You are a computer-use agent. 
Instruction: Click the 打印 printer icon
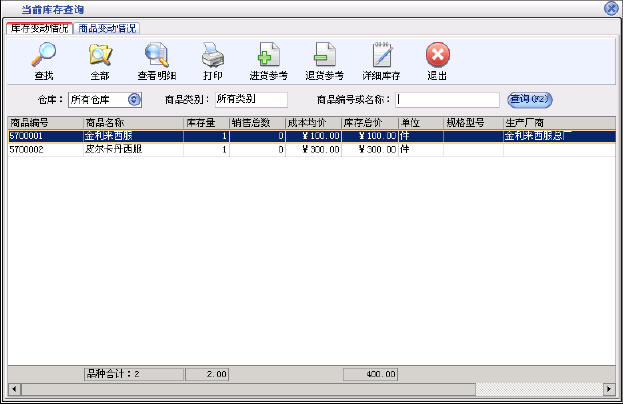coord(213,55)
